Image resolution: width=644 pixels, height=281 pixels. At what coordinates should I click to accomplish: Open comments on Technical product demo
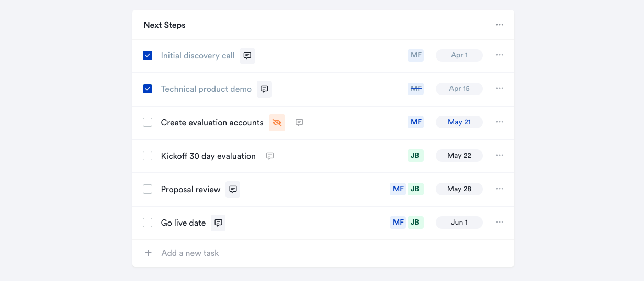[264, 89]
